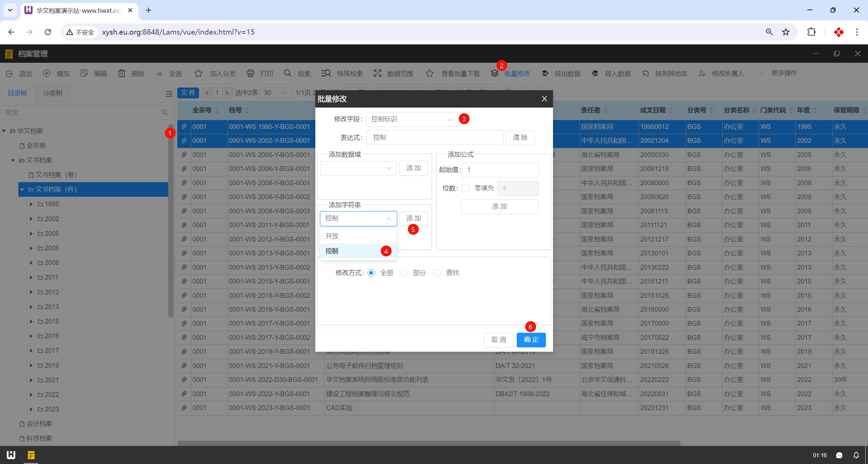Switch to the 分类树 tab
Image resolution: width=868 pixels, height=464 pixels.
[53, 93]
